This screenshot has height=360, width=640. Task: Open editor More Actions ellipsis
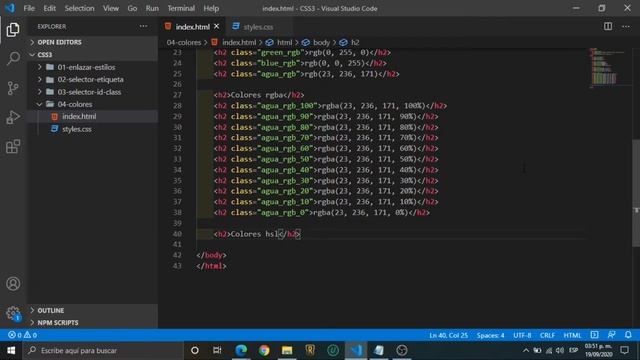(626, 27)
